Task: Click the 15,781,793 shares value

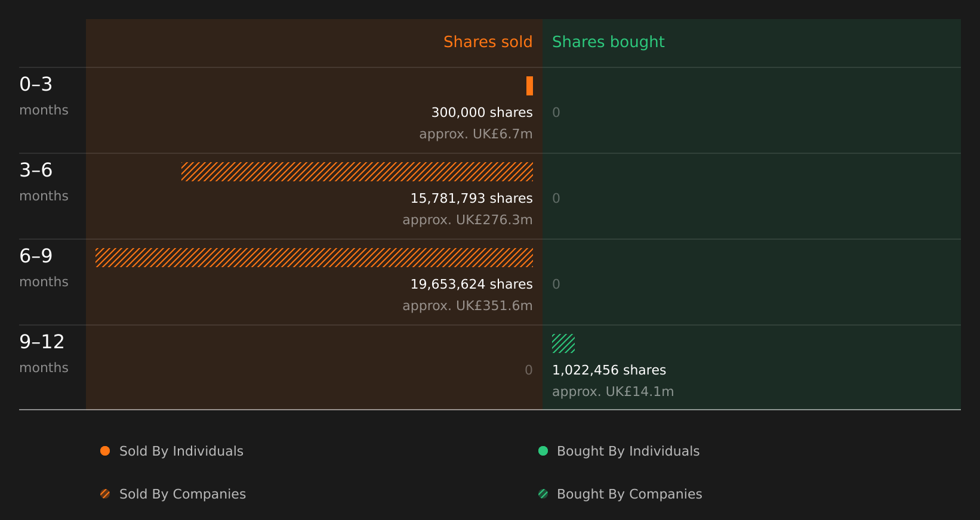Action: click(471, 198)
